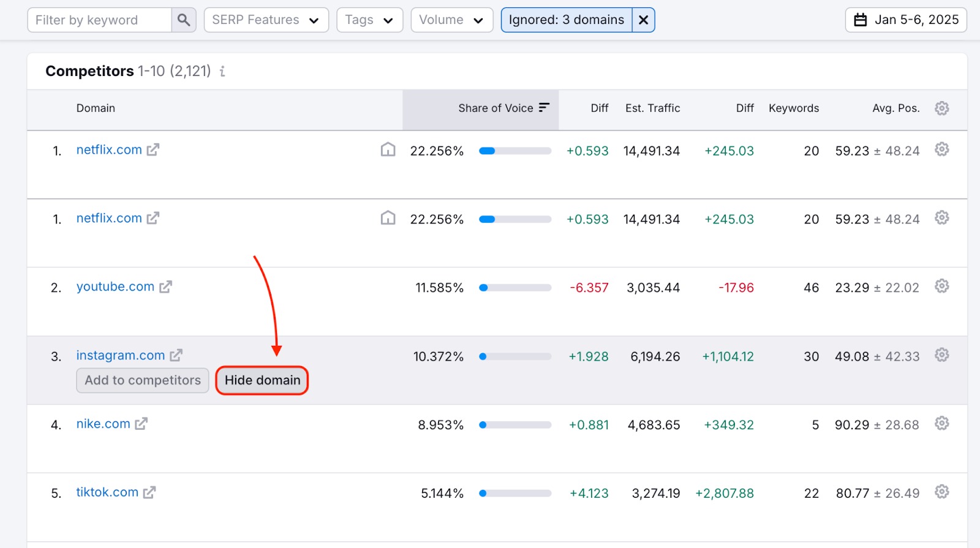Click youtube.com share of voice bar

515,288
